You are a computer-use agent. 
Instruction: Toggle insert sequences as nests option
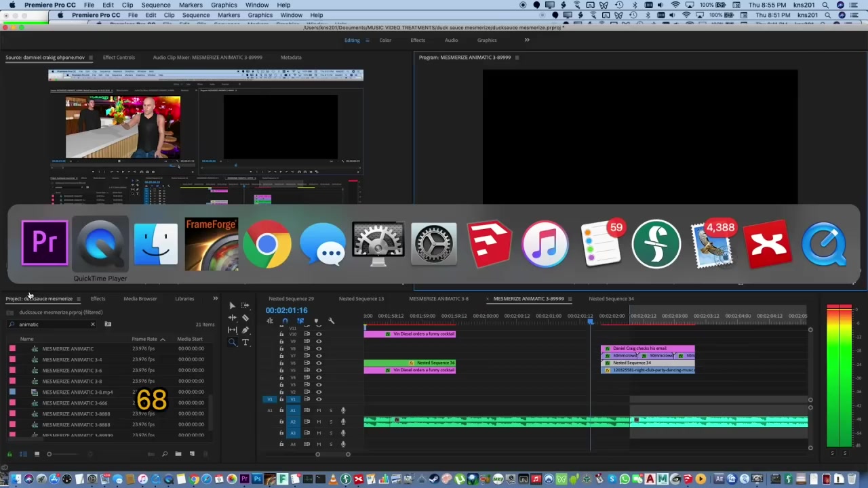point(270,321)
